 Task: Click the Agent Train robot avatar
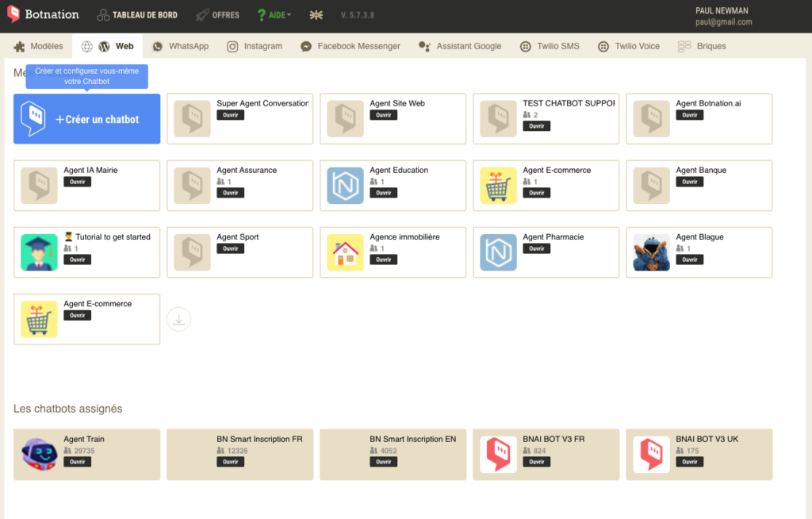pyautogui.click(x=40, y=455)
